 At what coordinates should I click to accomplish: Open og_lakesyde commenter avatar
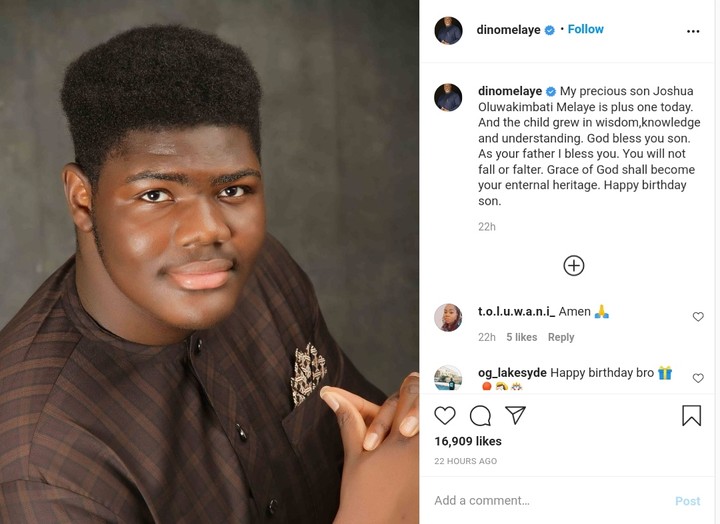coord(448,378)
